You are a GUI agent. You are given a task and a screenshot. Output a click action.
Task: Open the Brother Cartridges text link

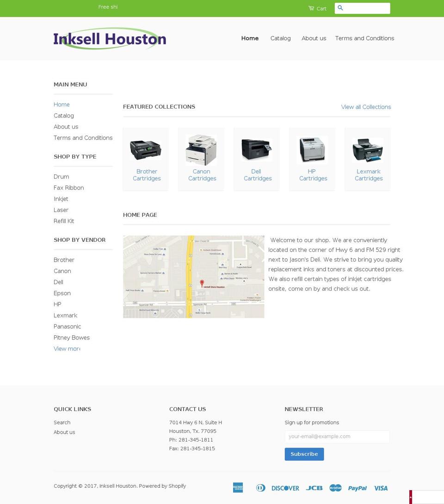147,175
